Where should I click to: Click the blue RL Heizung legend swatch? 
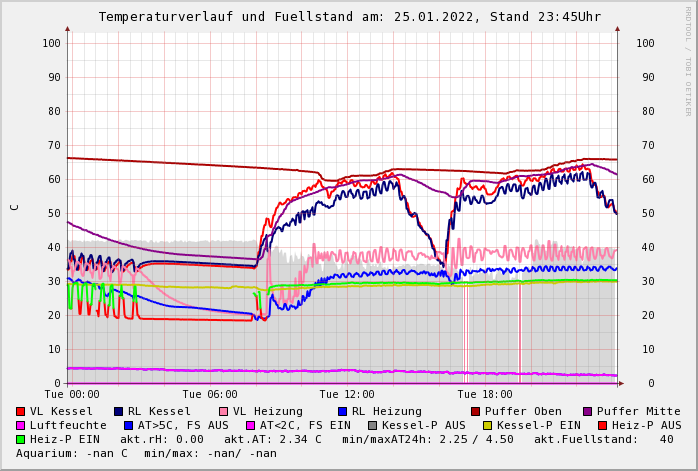pyautogui.click(x=341, y=411)
